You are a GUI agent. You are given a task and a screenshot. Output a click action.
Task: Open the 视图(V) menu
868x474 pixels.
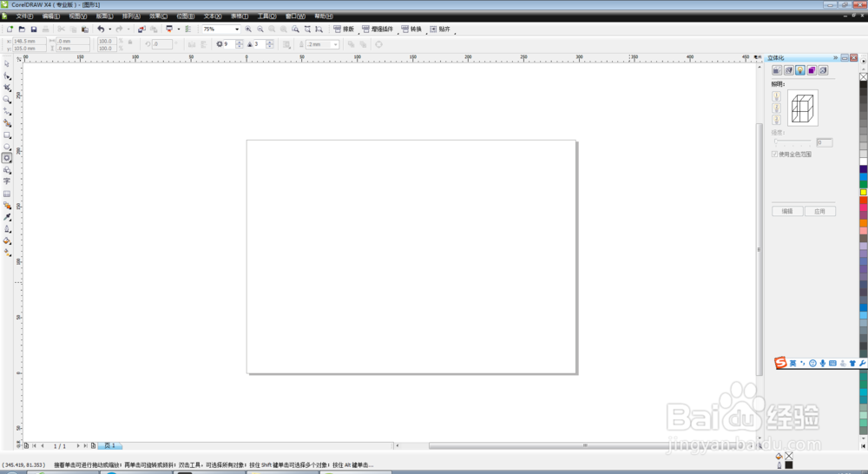(x=78, y=16)
